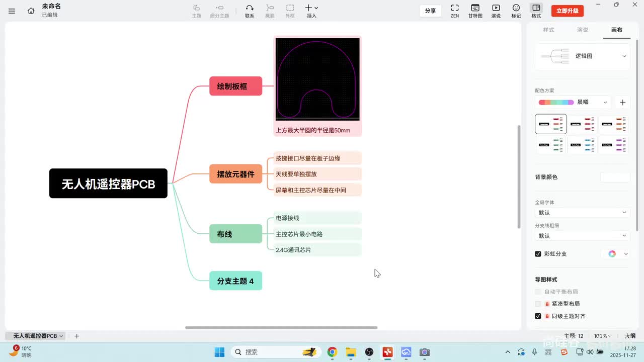Open the Windows Start menu
This screenshot has width=644, height=362.
tap(219, 352)
